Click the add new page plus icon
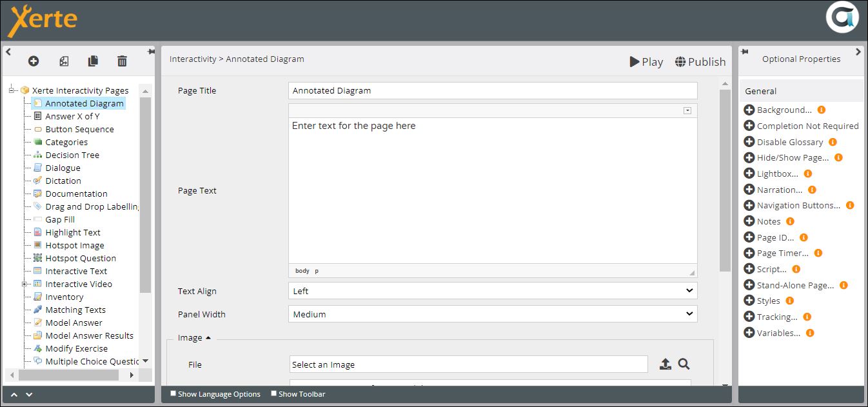The height and width of the screenshot is (407, 868). click(34, 61)
